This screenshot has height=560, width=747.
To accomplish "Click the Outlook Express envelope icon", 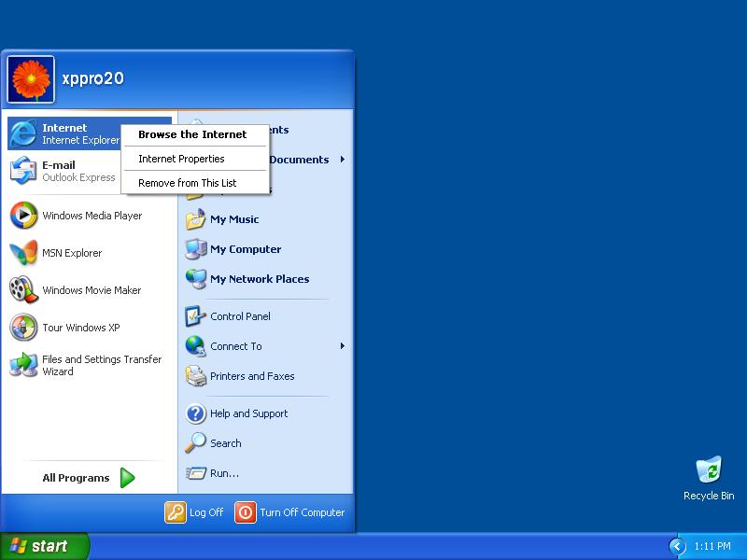I will [23, 171].
